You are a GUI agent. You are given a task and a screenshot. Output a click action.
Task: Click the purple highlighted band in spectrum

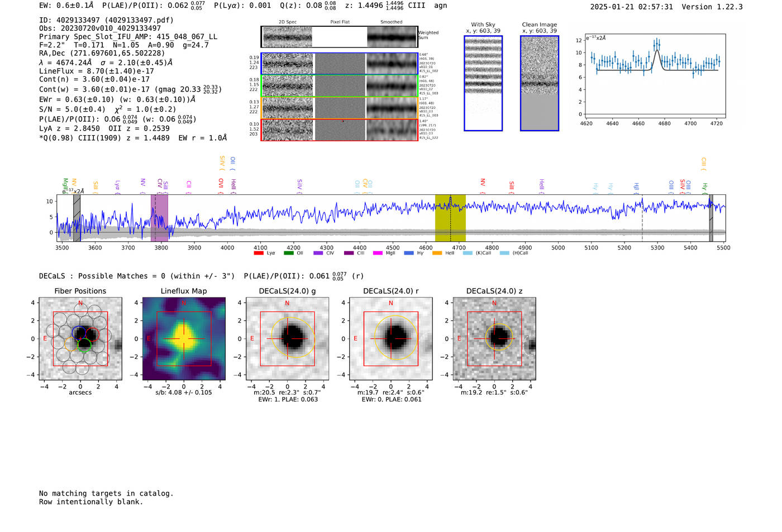pos(159,218)
